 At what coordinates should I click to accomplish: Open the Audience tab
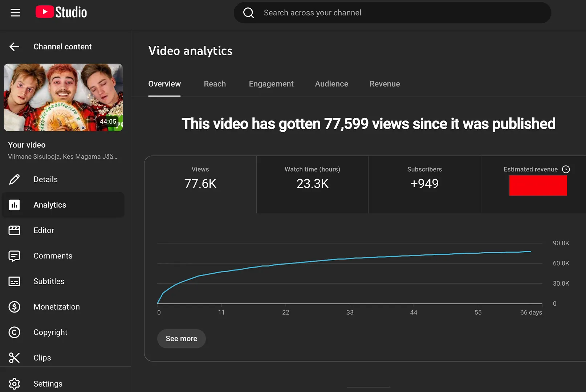pyautogui.click(x=331, y=84)
